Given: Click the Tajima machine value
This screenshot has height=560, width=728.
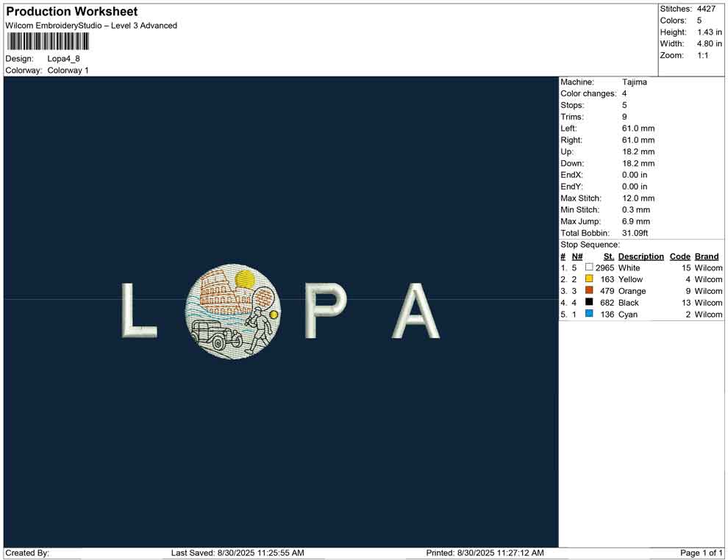Looking at the screenshot, I should point(634,82).
